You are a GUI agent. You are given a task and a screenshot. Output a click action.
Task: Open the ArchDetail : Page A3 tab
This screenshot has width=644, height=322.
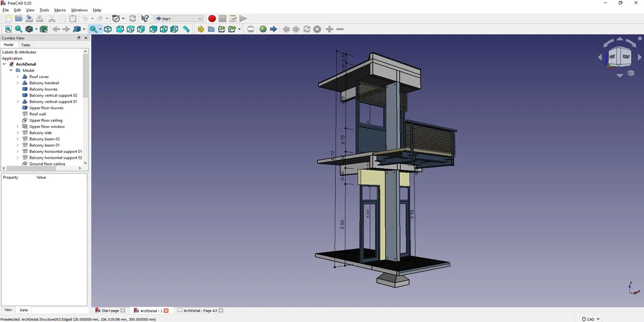coord(200,311)
